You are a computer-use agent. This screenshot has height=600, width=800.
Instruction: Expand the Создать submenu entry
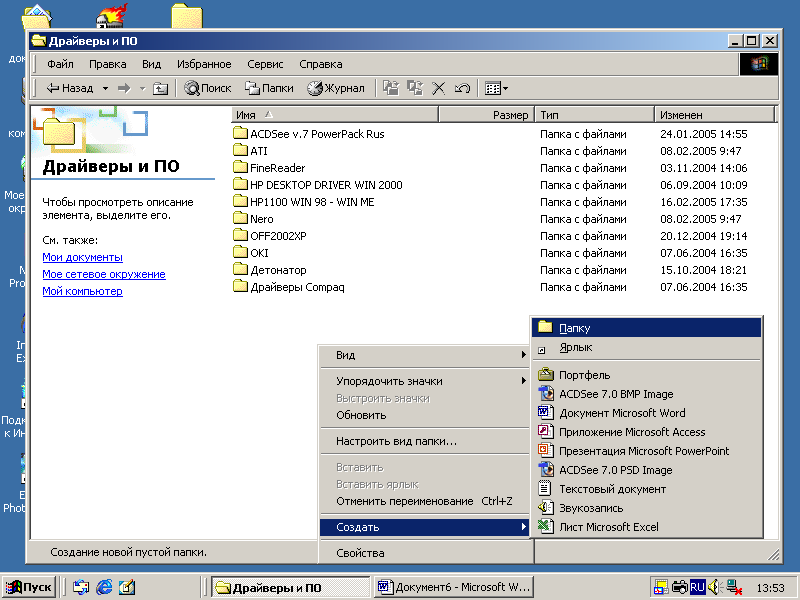(x=425, y=527)
